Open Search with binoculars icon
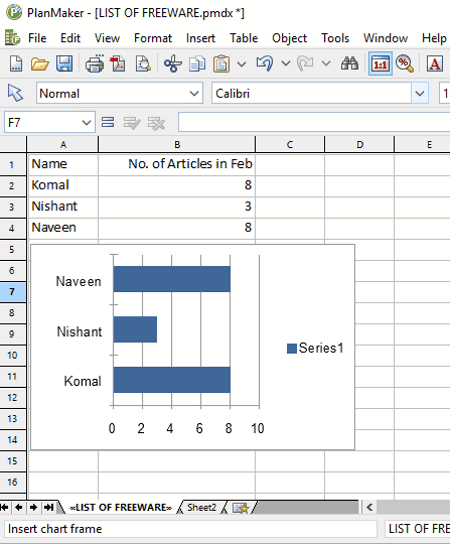Screen dimensions: 450x544 (349, 63)
